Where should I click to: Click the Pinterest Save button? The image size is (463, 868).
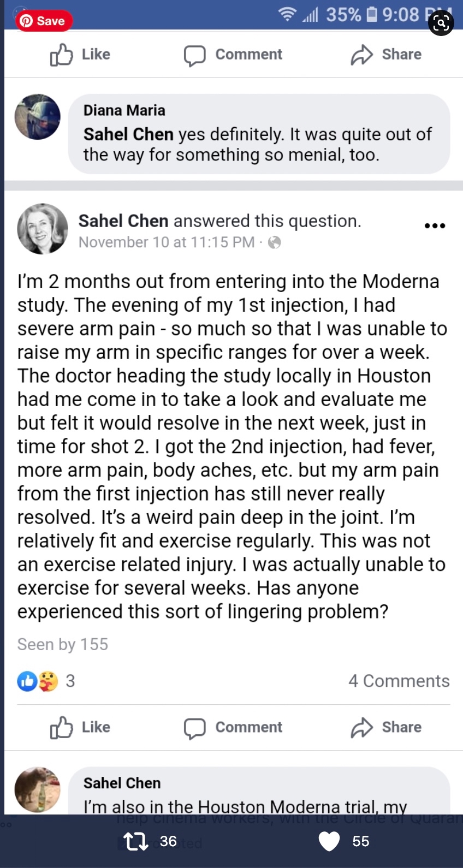(x=44, y=21)
